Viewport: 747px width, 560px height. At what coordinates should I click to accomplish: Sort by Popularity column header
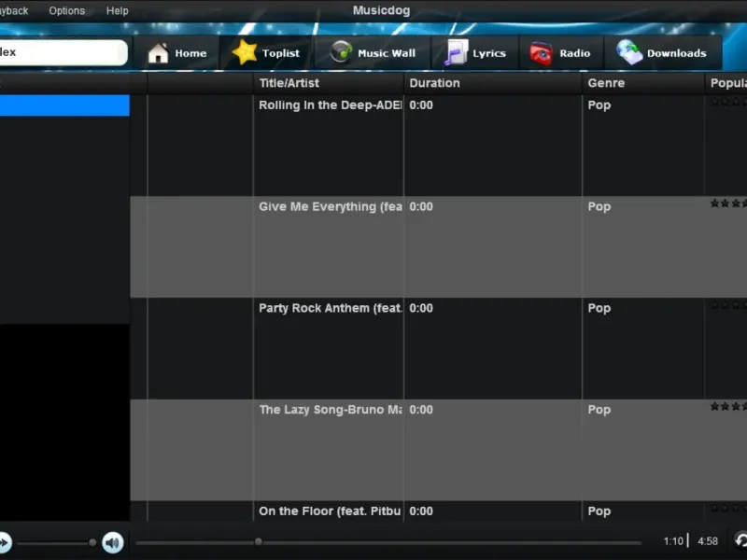726,83
